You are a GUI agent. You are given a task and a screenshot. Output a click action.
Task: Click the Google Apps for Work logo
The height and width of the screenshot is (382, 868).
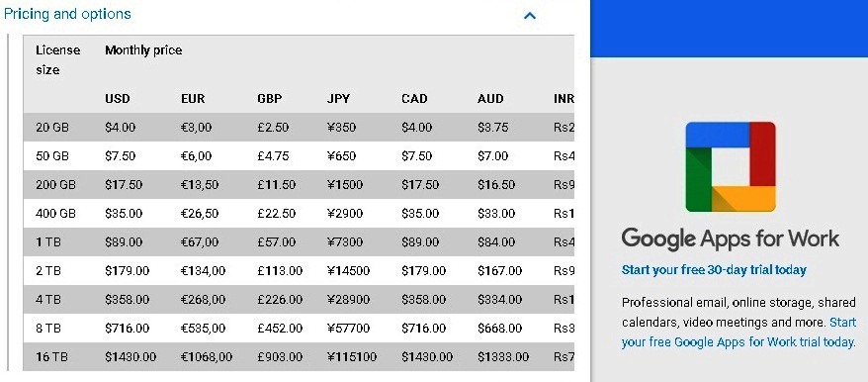point(731,166)
